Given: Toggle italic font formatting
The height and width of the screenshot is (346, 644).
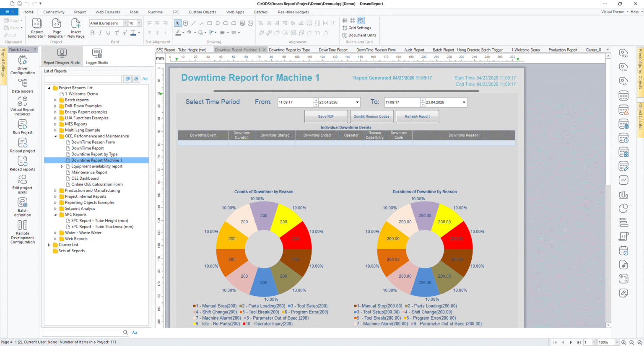Looking at the screenshot, I should [x=100, y=33].
